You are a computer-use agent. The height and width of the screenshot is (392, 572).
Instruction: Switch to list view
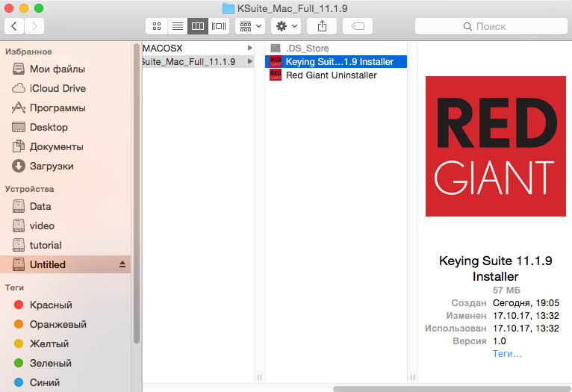pos(177,26)
